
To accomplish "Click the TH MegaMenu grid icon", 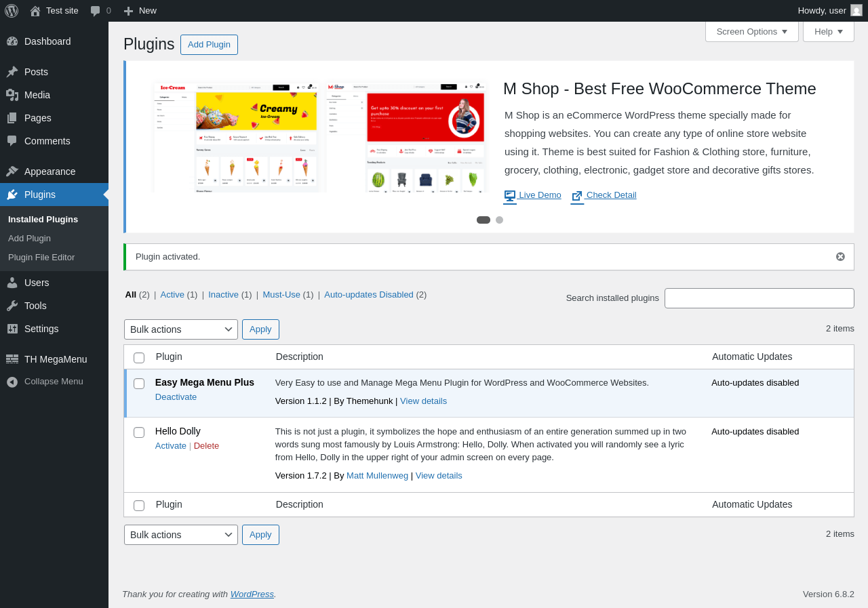I will point(12,359).
